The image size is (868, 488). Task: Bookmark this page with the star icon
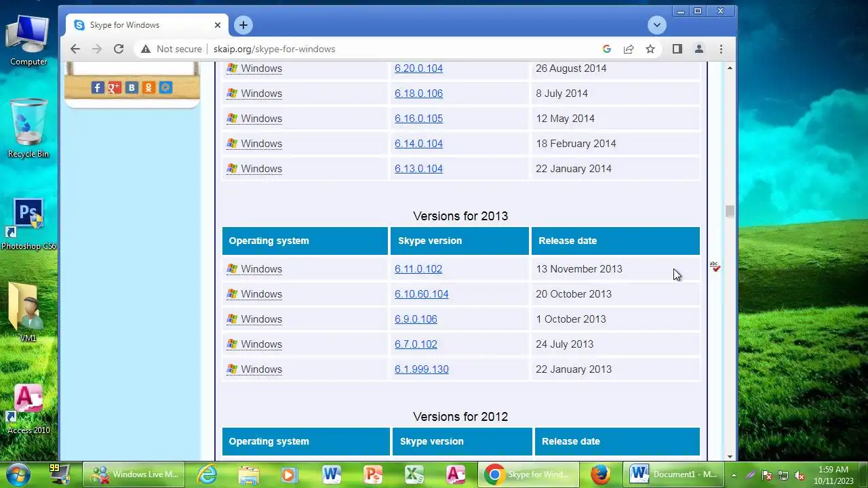coord(650,49)
